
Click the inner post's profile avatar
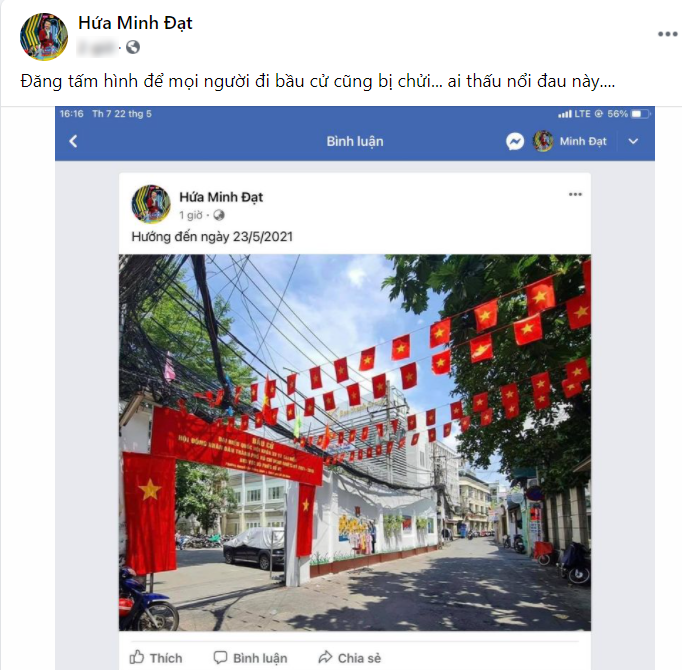click(151, 204)
